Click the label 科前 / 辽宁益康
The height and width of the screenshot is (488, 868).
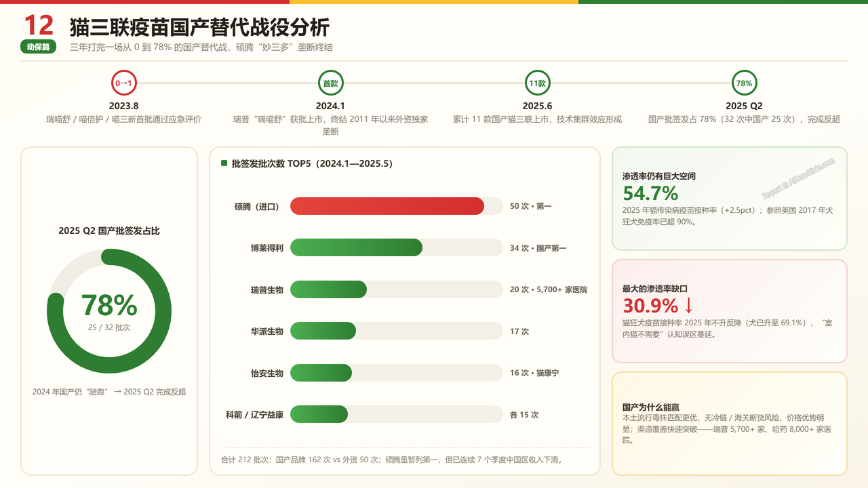click(254, 414)
